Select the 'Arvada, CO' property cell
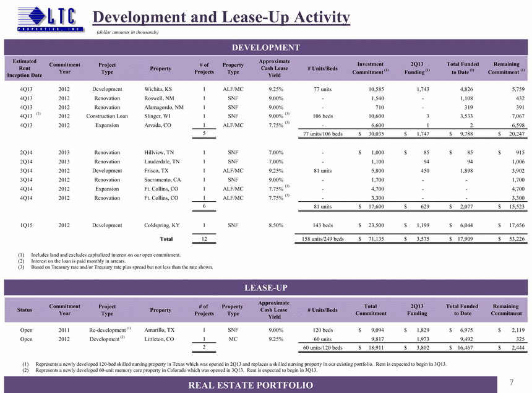The width and height of the screenshot is (532, 393). click(x=158, y=125)
